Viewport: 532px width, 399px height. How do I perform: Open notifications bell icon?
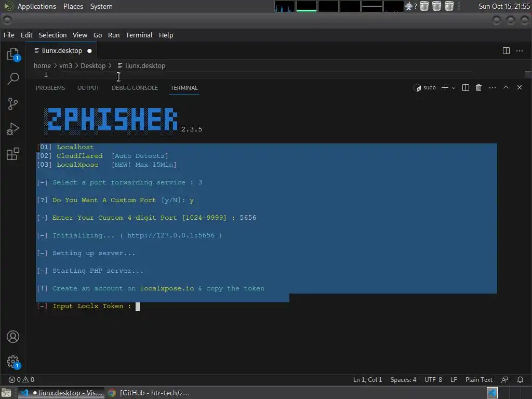tap(520, 379)
